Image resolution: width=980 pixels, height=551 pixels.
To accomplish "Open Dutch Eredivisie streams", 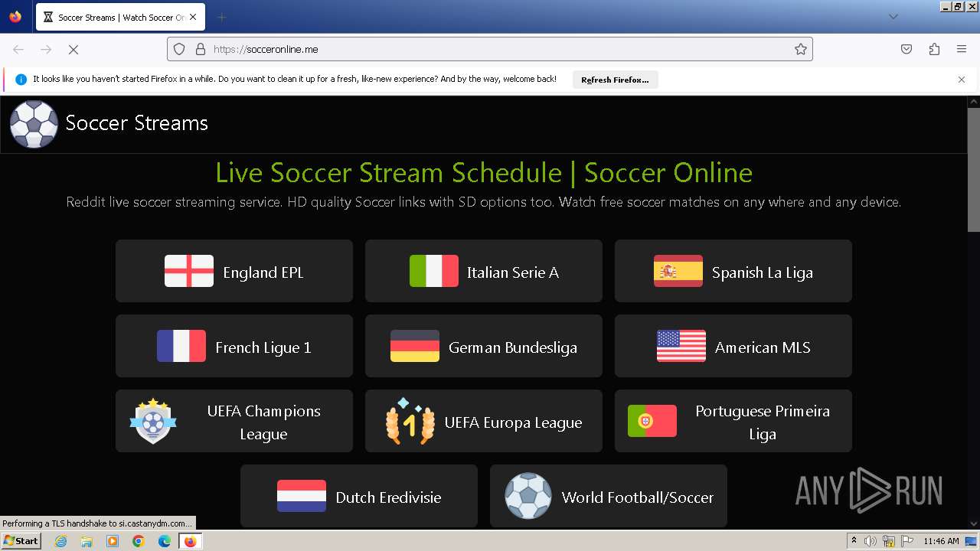I will (359, 496).
